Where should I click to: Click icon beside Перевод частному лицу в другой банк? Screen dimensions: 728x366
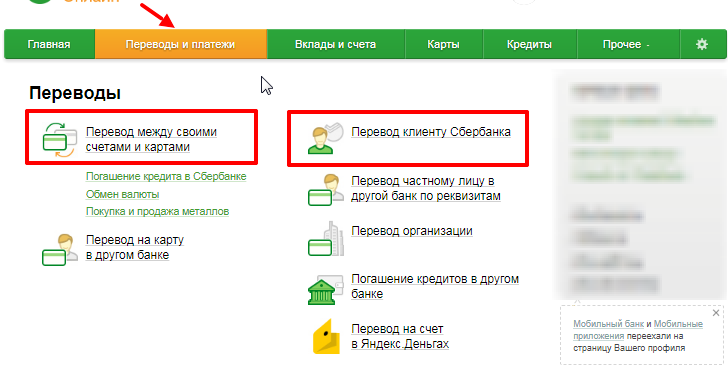click(325, 190)
